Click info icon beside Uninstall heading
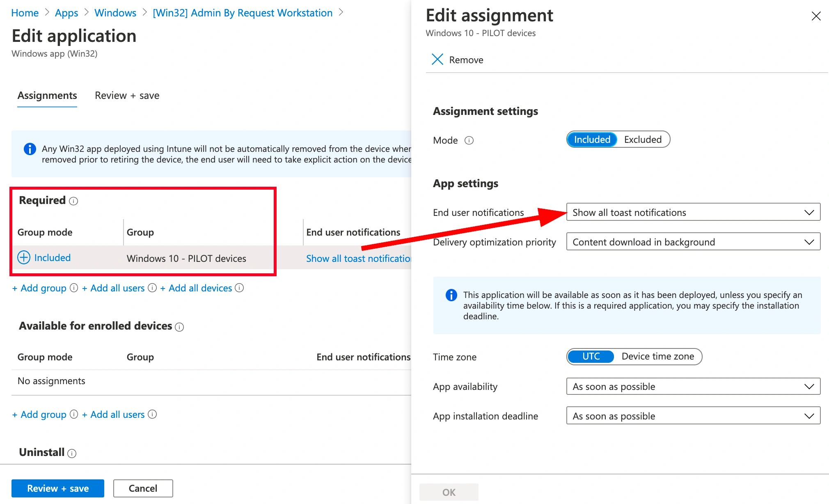 click(72, 453)
